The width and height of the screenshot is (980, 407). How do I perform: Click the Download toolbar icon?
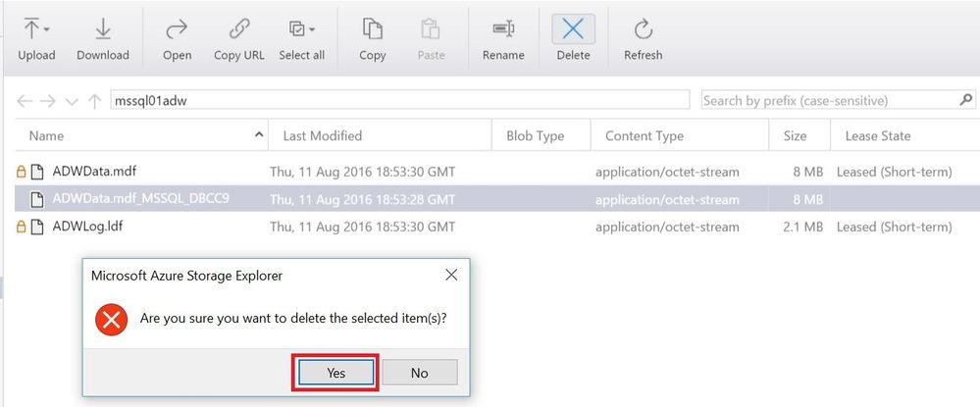point(103,29)
